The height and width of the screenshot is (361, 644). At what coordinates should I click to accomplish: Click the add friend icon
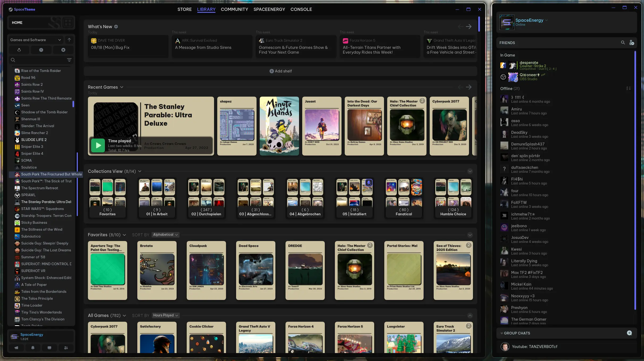point(632,43)
